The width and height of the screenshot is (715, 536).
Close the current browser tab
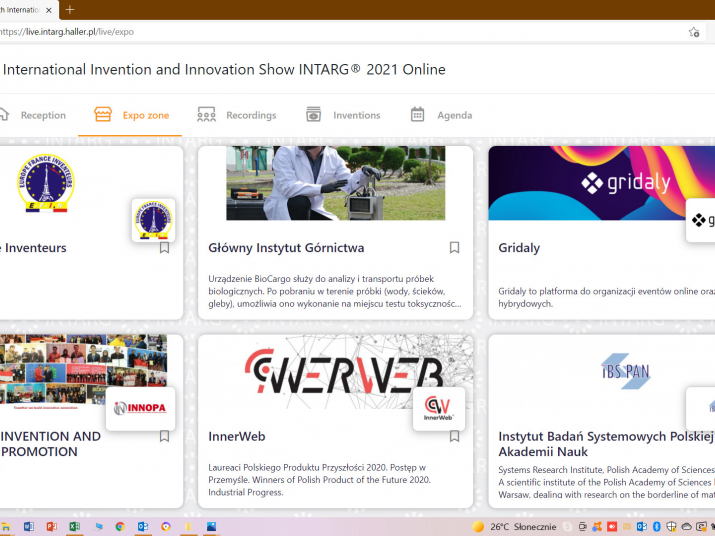pos(49,10)
